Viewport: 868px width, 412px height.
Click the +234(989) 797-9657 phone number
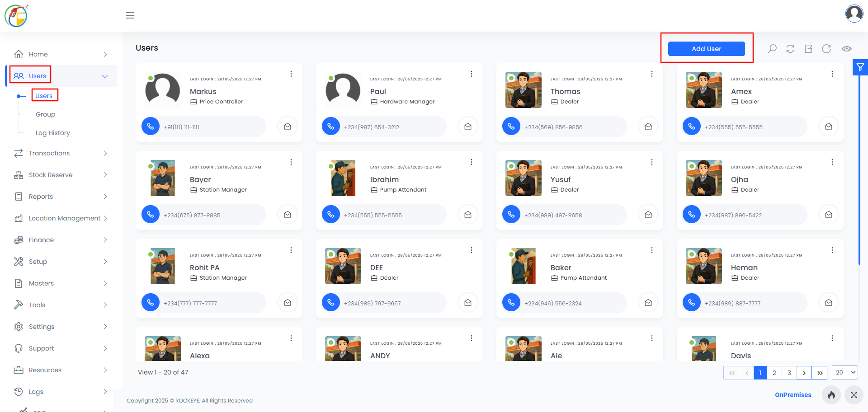click(x=373, y=303)
